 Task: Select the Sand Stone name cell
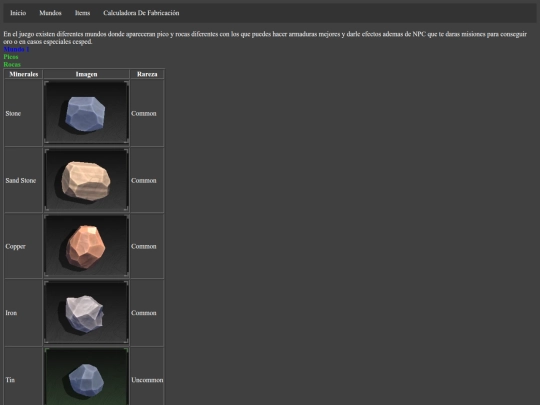[23, 180]
